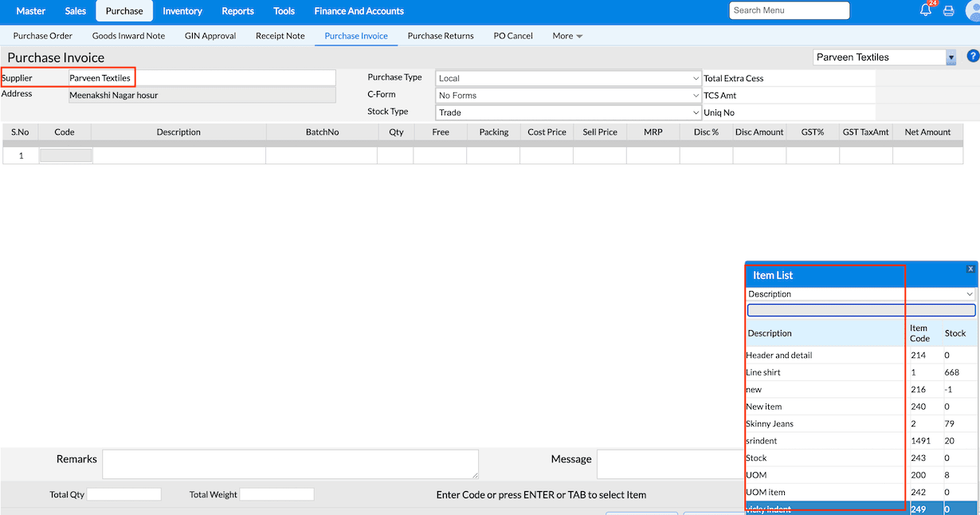Expand the More tabs dropdown
Image resolution: width=980 pixels, height=515 pixels.
click(567, 36)
